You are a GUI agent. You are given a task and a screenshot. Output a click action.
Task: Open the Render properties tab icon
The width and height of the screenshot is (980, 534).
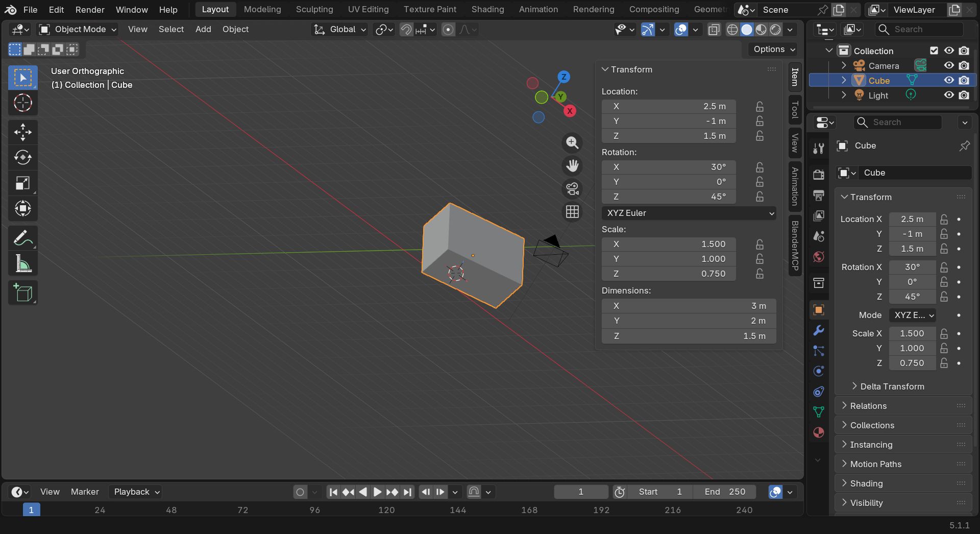[819, 175]
